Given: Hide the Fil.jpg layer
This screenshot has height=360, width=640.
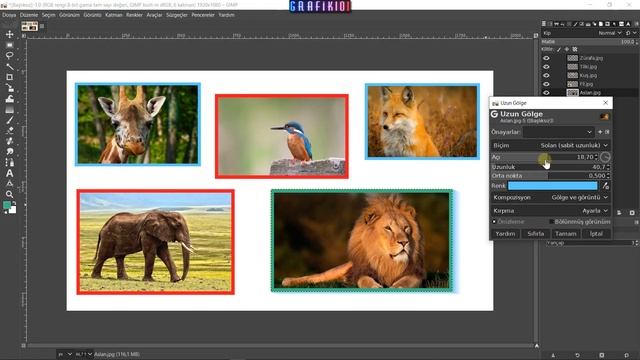Looking at the screenshot, I should point(546,84).
